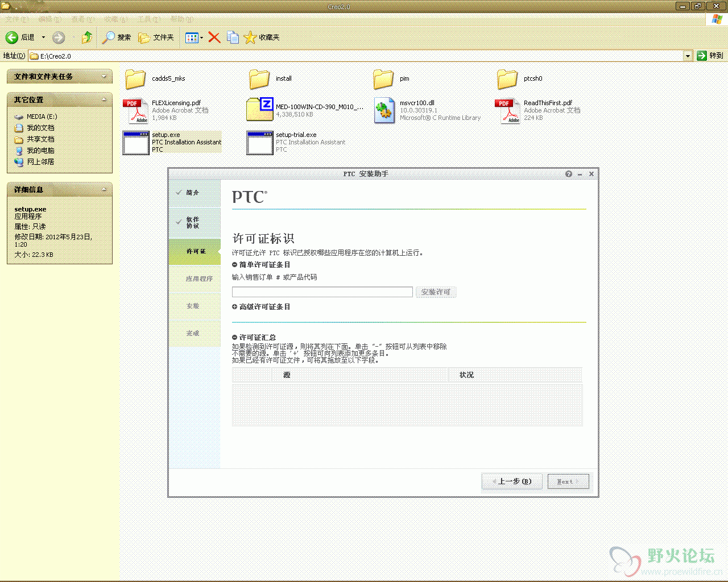Collapse the Details panel
This screenshot has height=582, width=728.
coord(104,189)
